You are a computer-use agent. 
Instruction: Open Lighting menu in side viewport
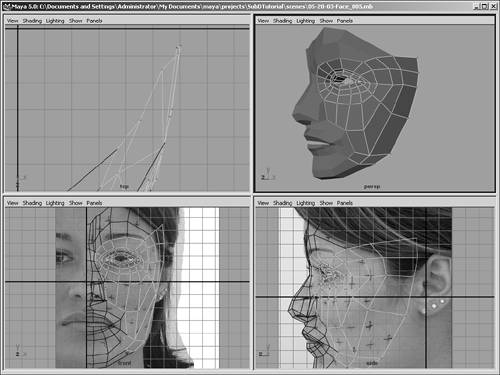click(x=306, y=203)
